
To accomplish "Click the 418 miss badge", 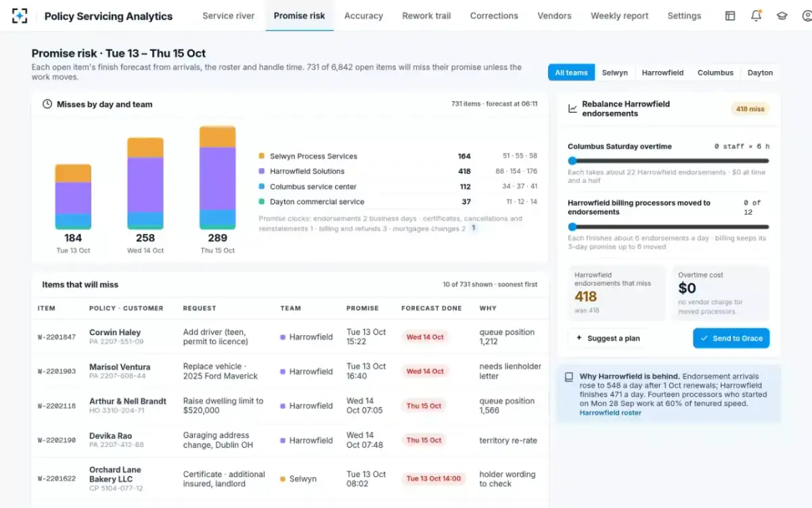I will tap(750, 109).
